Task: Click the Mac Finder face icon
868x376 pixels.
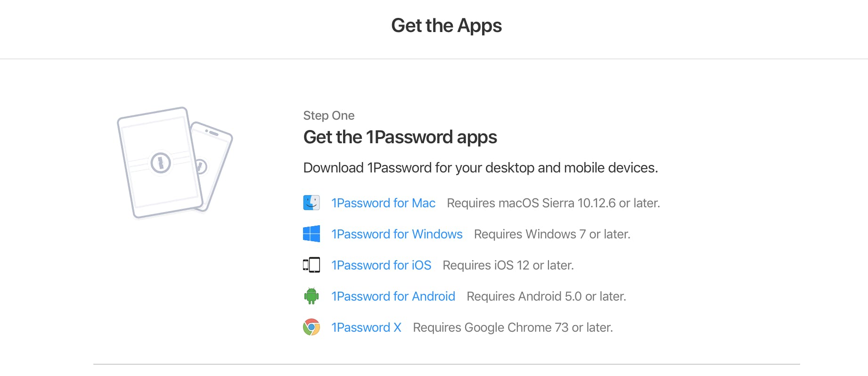Action: (x=311, y=203)
